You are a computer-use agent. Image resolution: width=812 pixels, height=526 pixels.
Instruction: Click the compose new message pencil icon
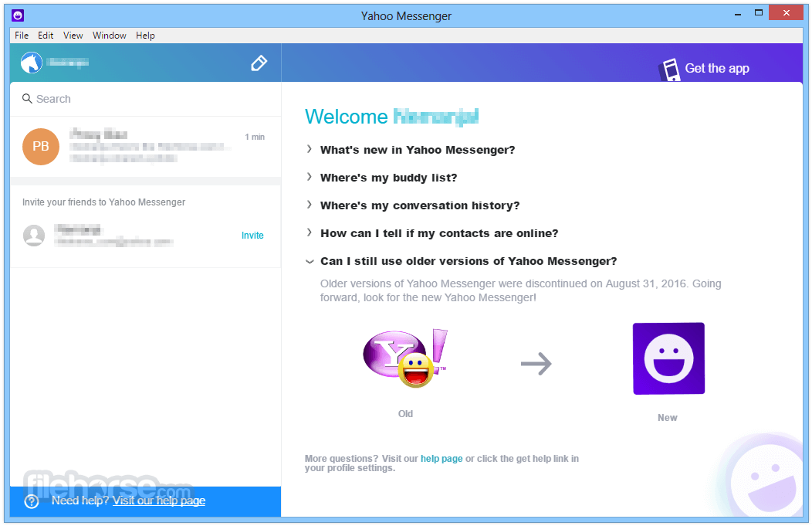pos(259,63)
